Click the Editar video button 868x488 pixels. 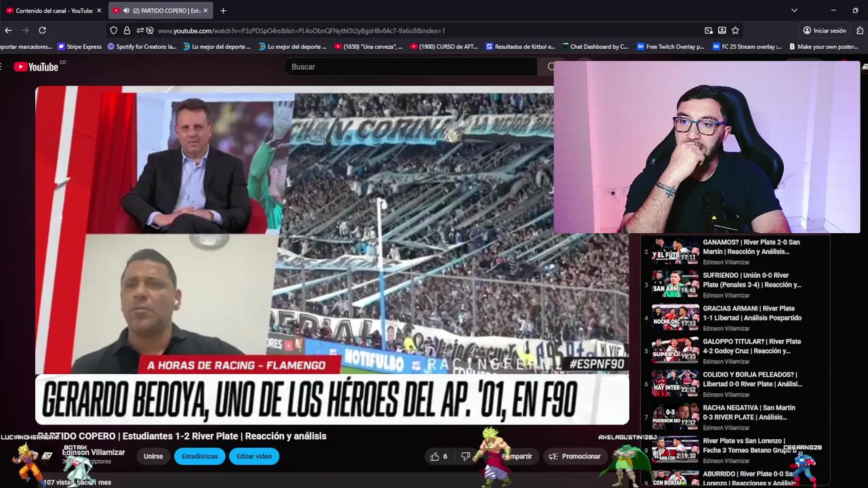(x=254, y=456)
